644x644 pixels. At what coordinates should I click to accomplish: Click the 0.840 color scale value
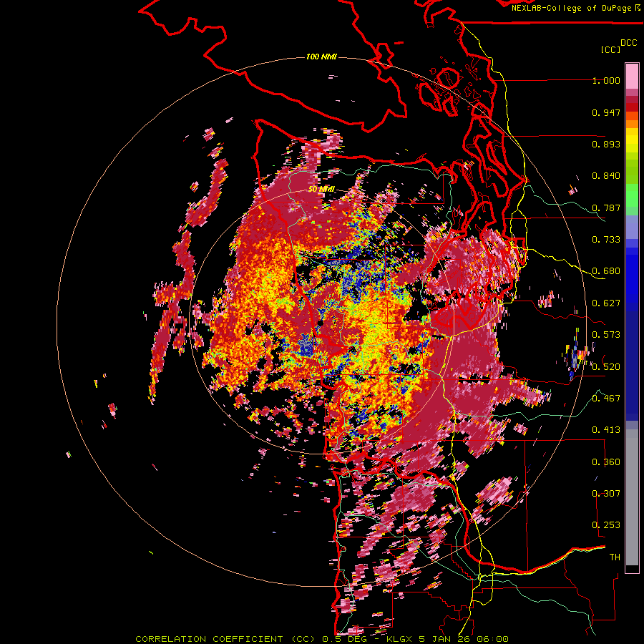(606, 176)
